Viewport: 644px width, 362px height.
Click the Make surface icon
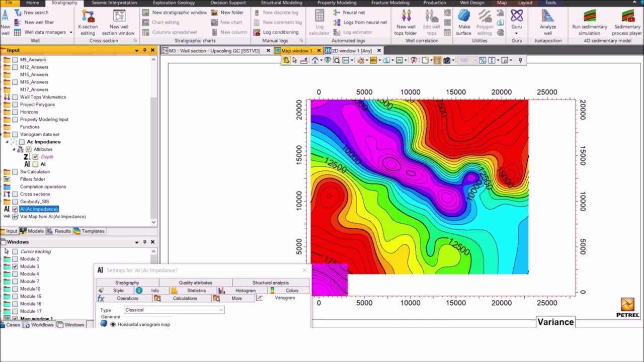(x=464, y=17)
